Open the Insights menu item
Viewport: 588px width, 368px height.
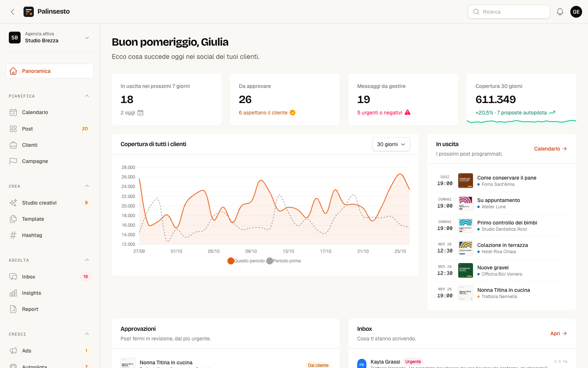[50, 293]
